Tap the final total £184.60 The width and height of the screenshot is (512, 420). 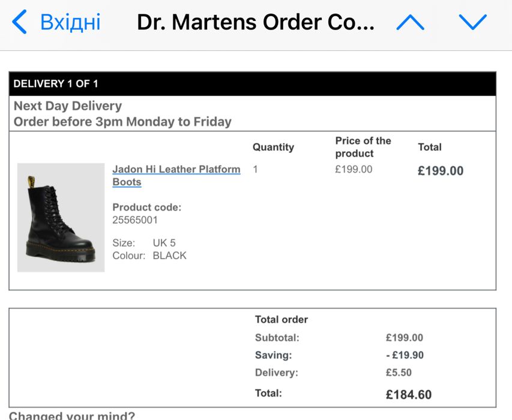tap(408, 395)
